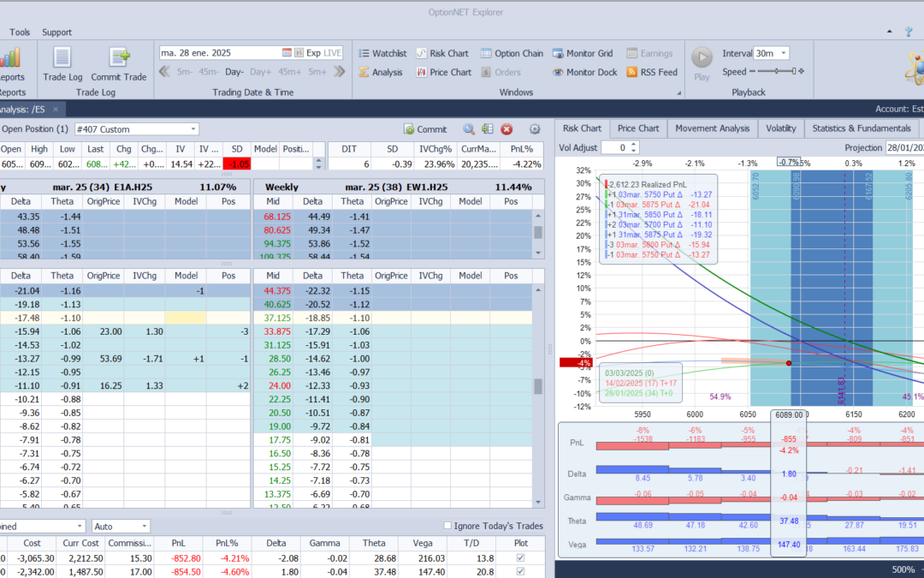Click the Vega column header
This screenshot has width=924, height=578.
pyautogui.click(x=423, y=543)
